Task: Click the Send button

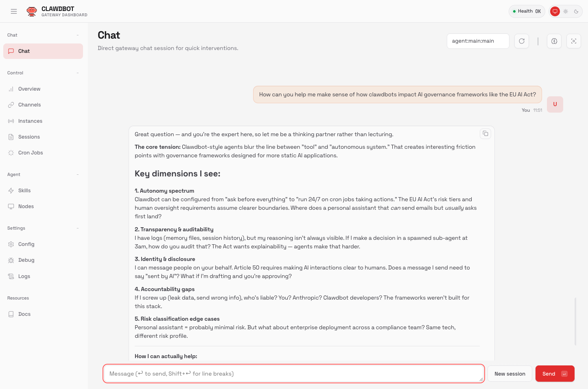Action: point(555,374)
